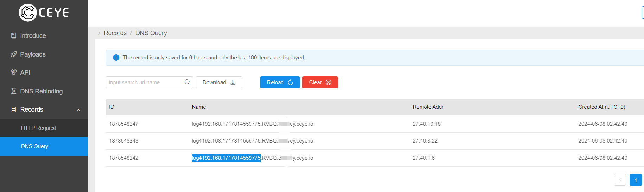Click the search magnifier icon
The width and height of the screenshot is (644, 192).
pyautogui.click(x=187, y=82)
